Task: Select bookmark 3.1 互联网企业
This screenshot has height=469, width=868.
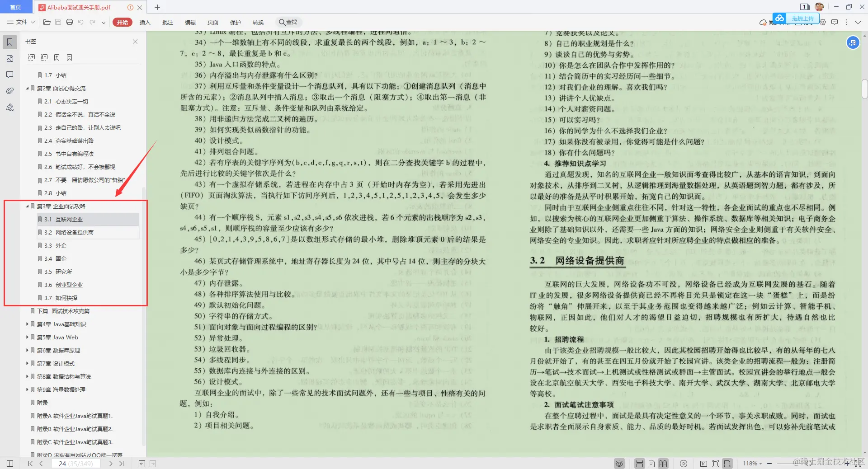Action: click(64, 219)
